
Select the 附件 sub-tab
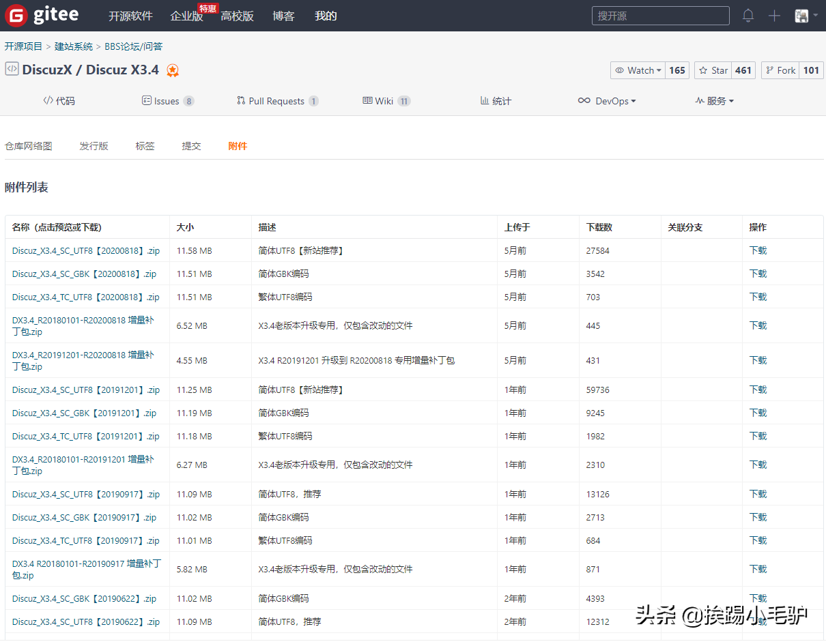pos(238,146)
